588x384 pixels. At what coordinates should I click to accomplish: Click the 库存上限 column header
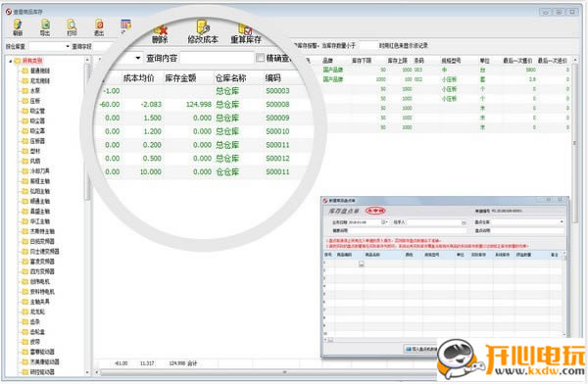pyautogui.click(x=397, y=61)
